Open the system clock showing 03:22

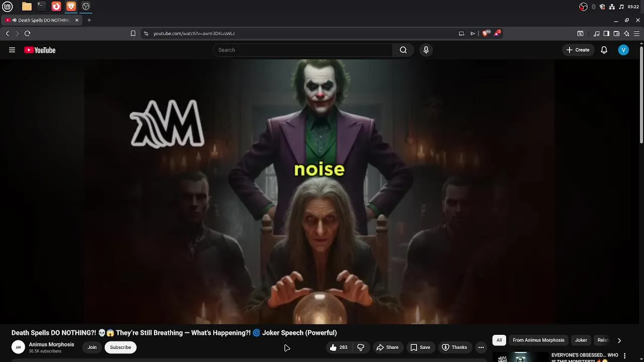633,7
